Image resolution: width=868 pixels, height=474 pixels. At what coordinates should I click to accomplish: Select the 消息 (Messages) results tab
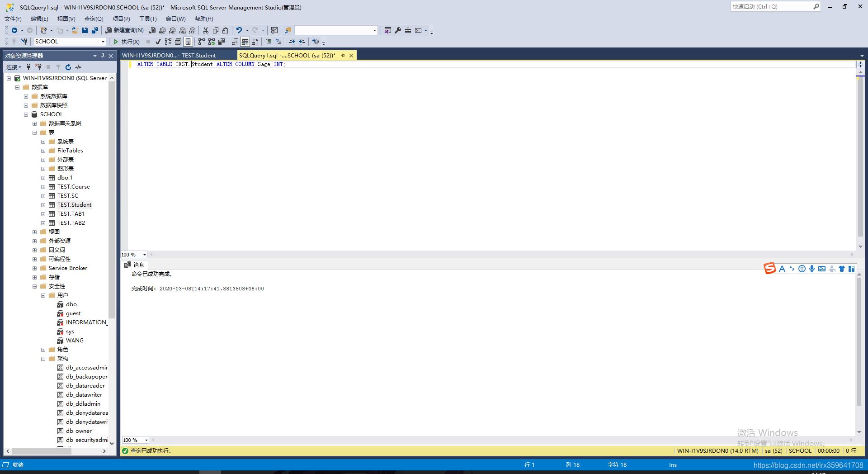tap(135, 265)
